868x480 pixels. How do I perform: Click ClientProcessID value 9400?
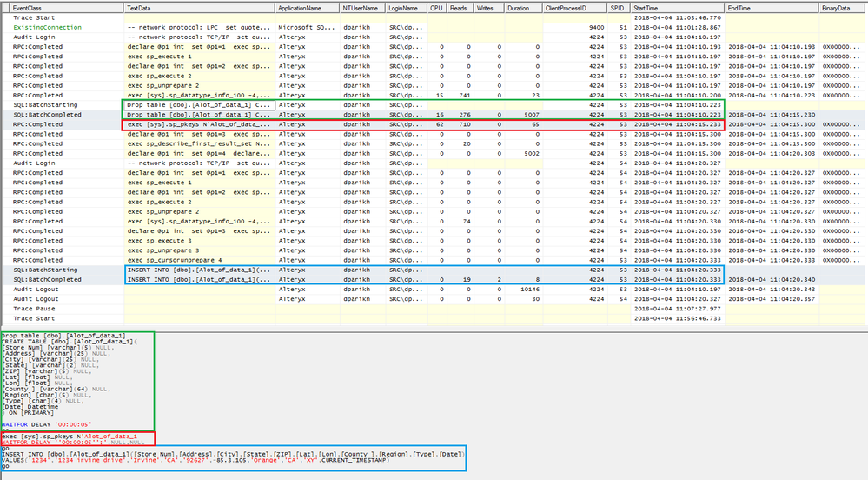[596, 27]
